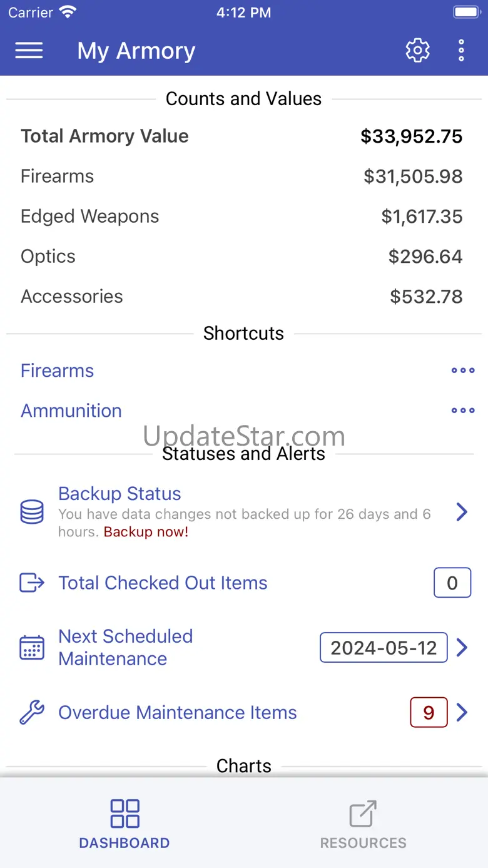
Task: Open the Firearms shortcut link
Action: click(x=58, y=370)
